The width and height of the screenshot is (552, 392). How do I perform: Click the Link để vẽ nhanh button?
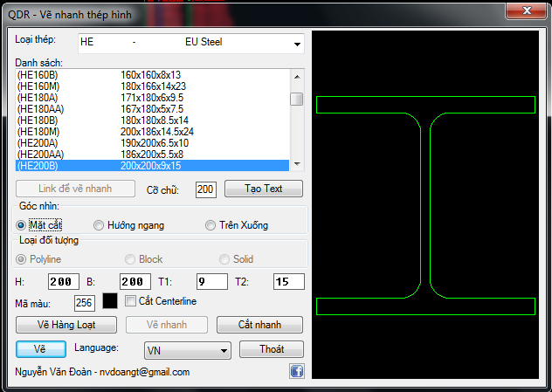[75, 189]
